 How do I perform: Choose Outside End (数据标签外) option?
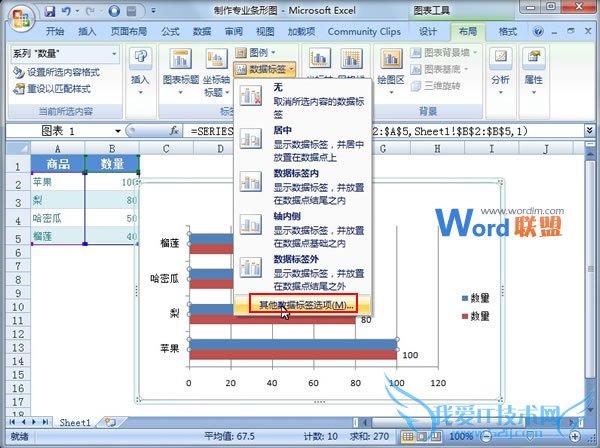click(x=302, y=272)
